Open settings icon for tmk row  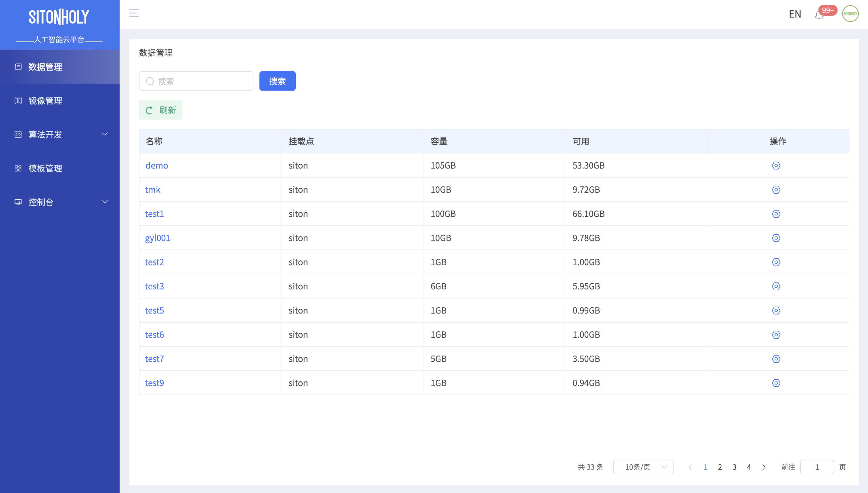(776, 190)
